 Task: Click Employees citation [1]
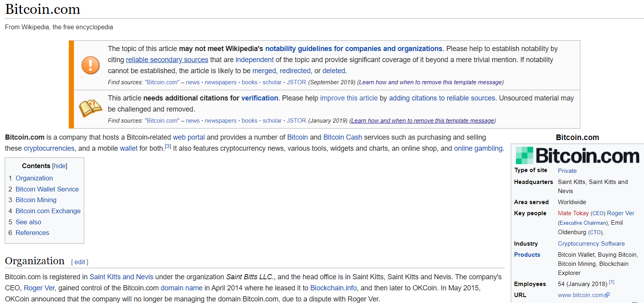[x=611, y=282]
